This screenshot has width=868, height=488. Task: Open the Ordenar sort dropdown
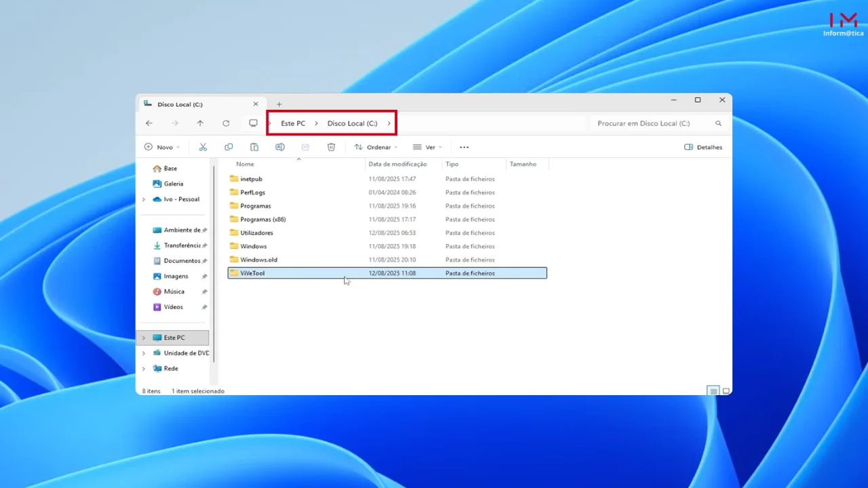(x=376, y=147)
